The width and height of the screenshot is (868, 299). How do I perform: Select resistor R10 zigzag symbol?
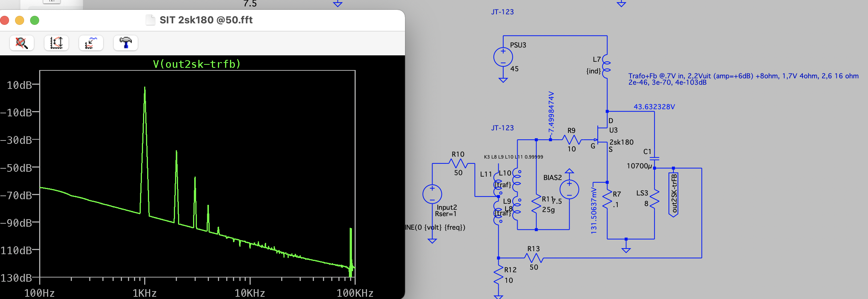point(458,163)
